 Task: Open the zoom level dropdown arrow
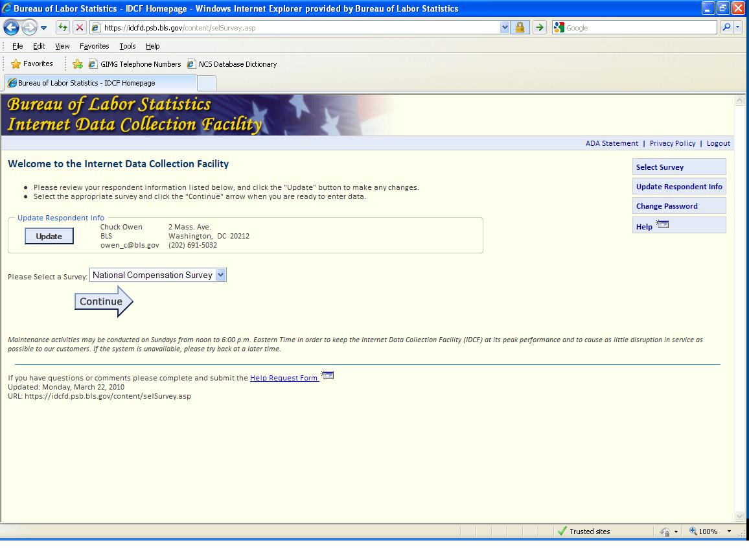pos(729,531)
